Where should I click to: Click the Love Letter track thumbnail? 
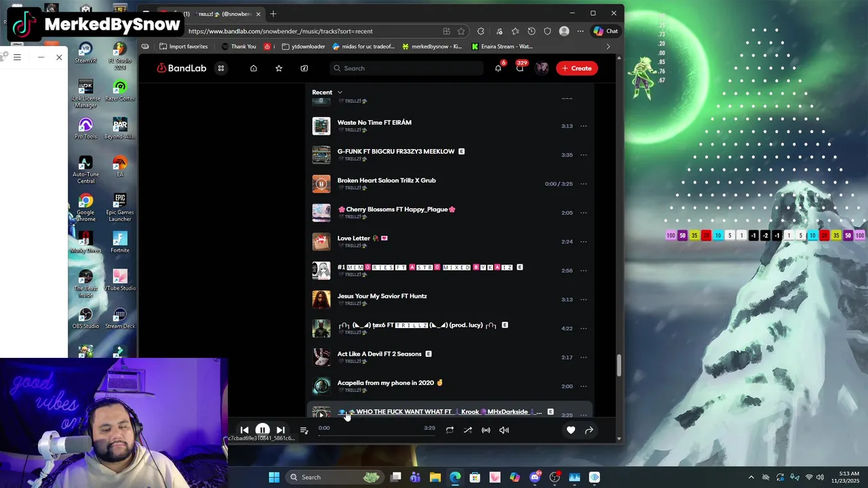[x=321, y=241]
